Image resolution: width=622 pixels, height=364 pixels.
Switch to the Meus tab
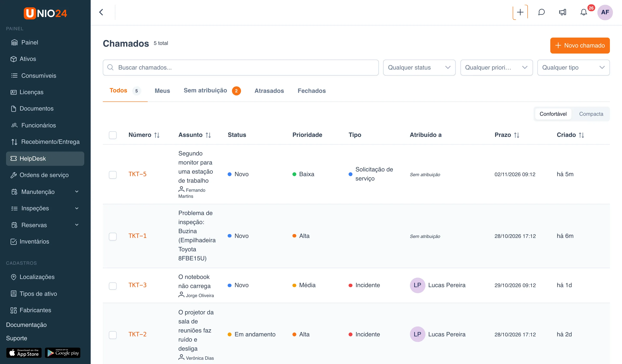(162, 90)
